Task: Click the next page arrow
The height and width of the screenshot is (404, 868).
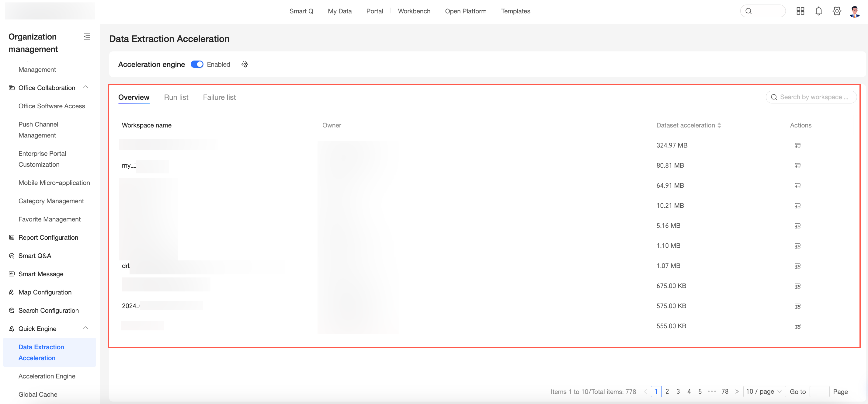Action: 737,391
